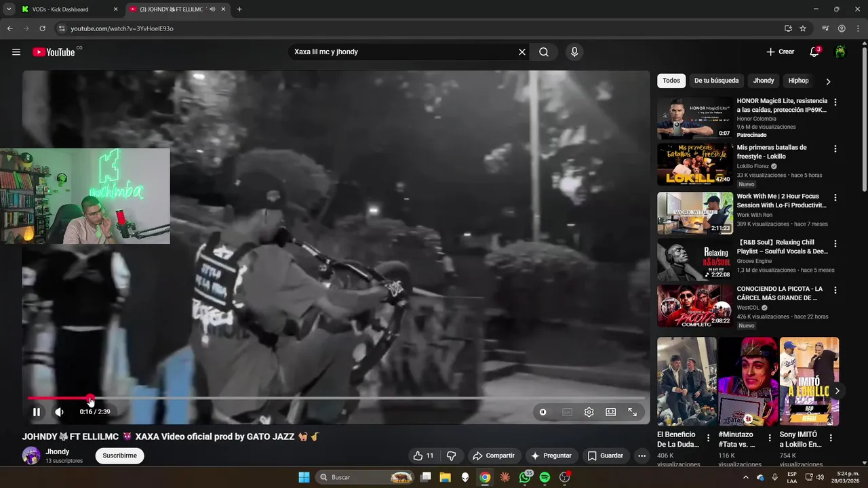Reload the page

point(42,28)
